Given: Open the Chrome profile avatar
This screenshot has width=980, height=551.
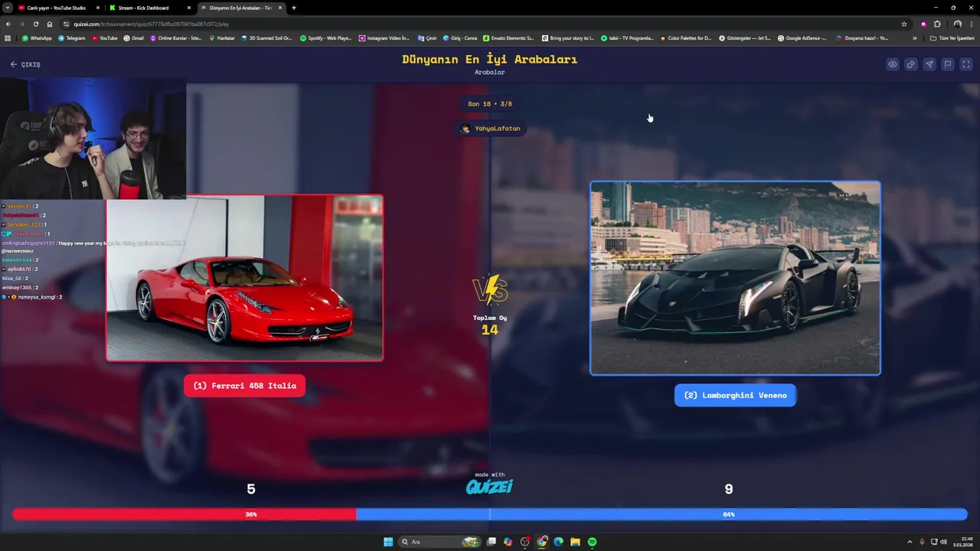Looking at the screenshot, I should pyautogui.click(x=957, y=24).
